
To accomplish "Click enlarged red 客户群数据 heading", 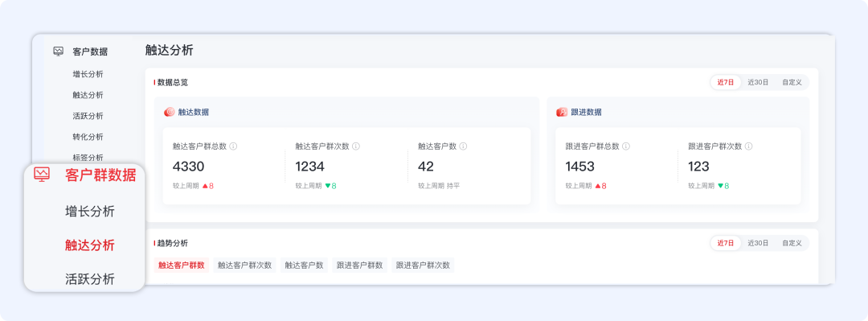I will pos(100,175).
